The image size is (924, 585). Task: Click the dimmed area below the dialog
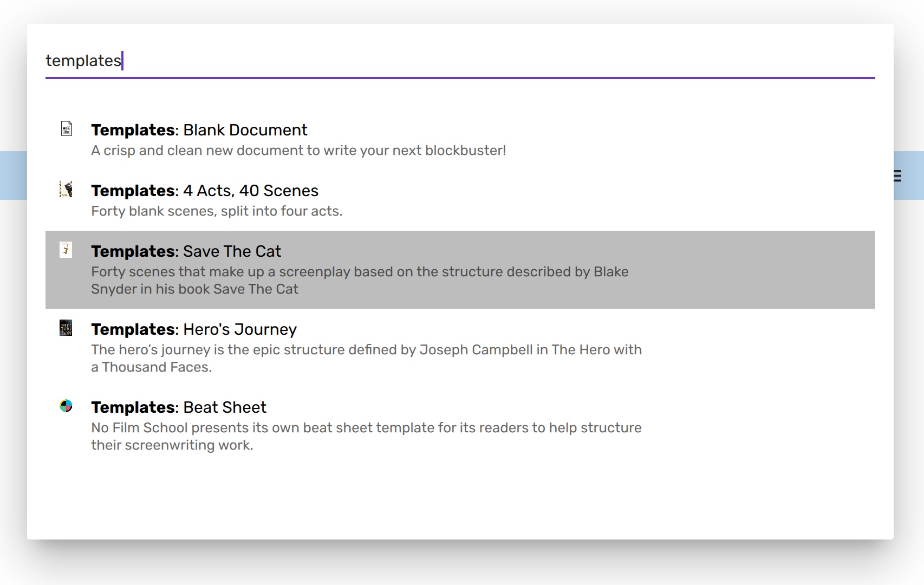tap(460, 563)
